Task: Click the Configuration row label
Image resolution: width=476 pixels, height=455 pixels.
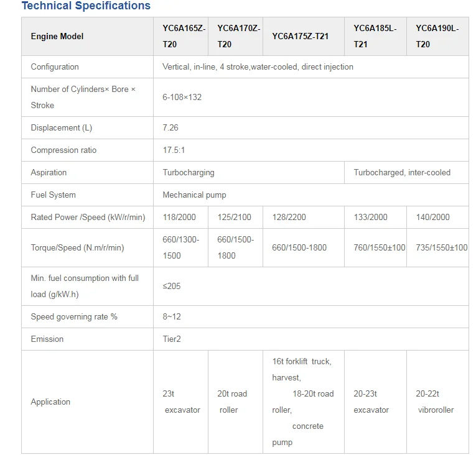Action: 55,67
